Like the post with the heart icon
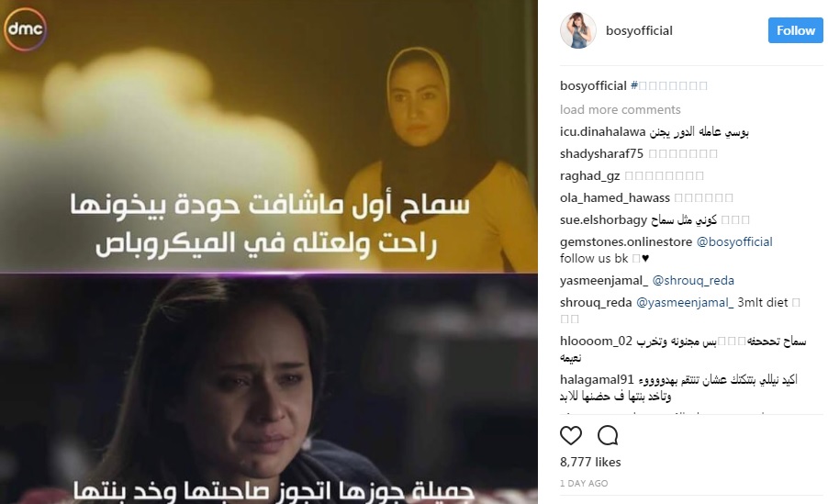828x504 pixels. 570,435
